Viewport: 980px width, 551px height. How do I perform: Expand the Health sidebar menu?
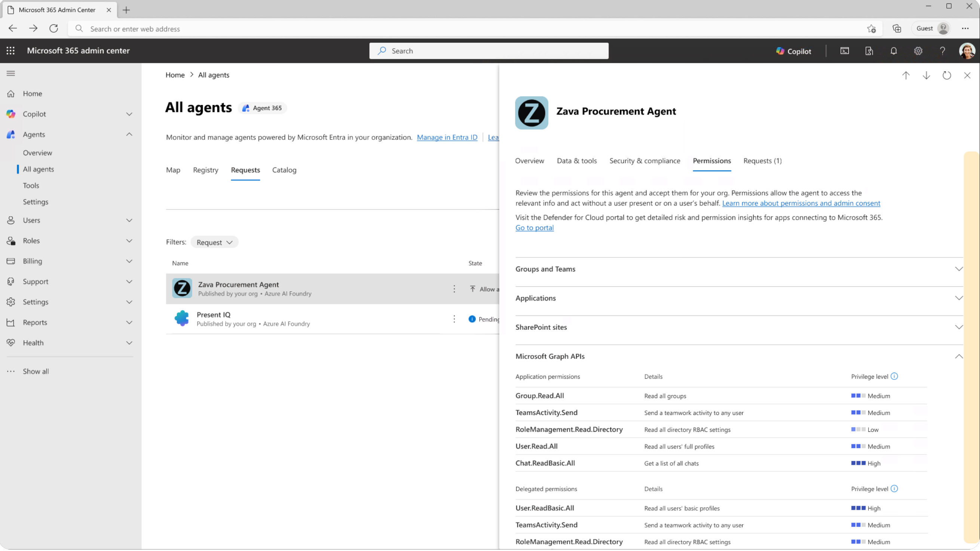129,343
